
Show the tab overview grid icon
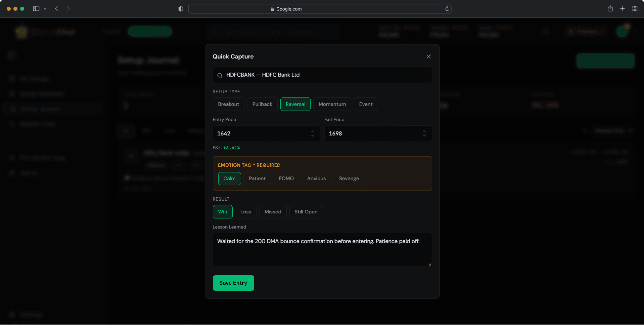[x=635, y=9]
